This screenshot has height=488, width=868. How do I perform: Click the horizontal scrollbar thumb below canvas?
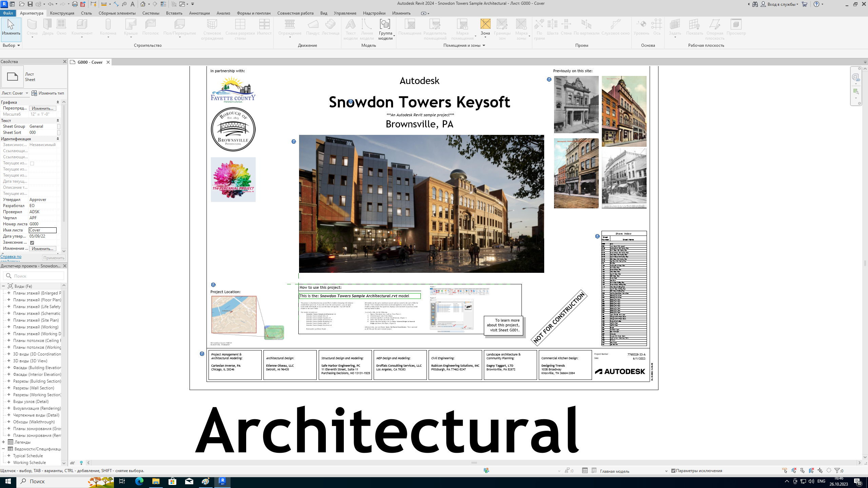pos(474,463)
